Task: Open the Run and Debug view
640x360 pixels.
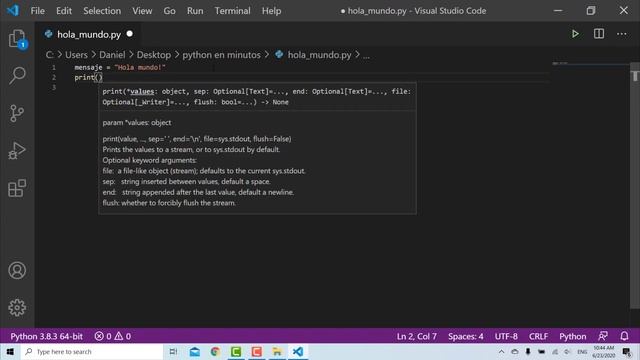Action: pos(17,151)
